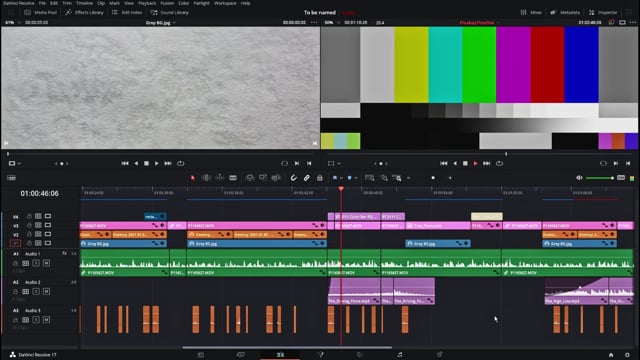Open the Fusion menu

pos(167,3)
